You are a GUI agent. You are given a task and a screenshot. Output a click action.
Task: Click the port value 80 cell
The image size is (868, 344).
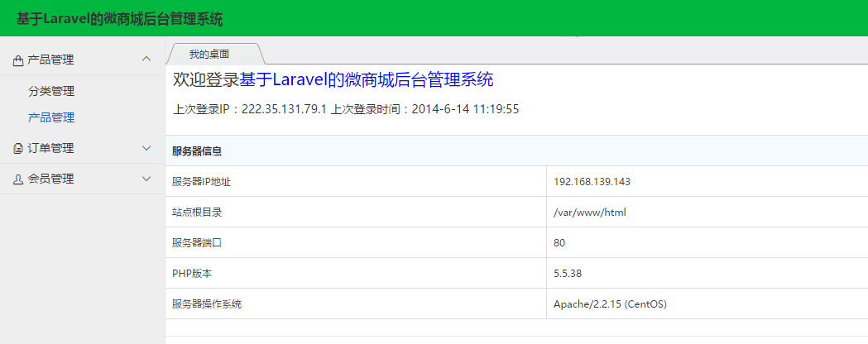coord(707,242)
